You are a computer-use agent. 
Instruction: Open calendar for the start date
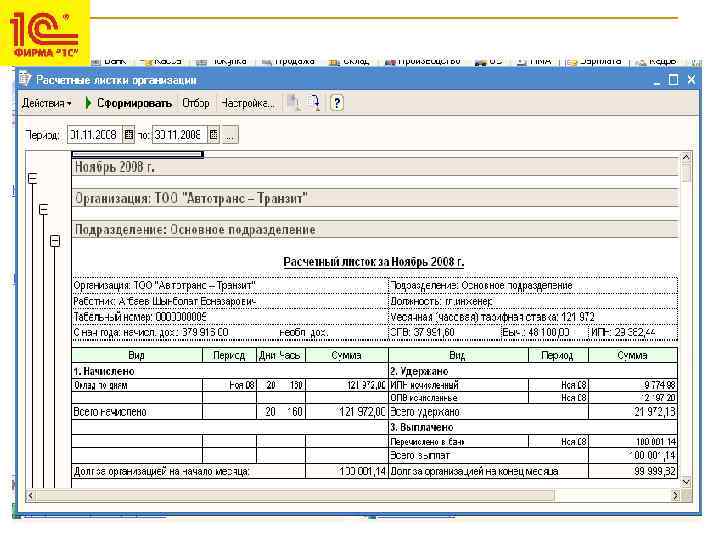click(x=129, y=135)
